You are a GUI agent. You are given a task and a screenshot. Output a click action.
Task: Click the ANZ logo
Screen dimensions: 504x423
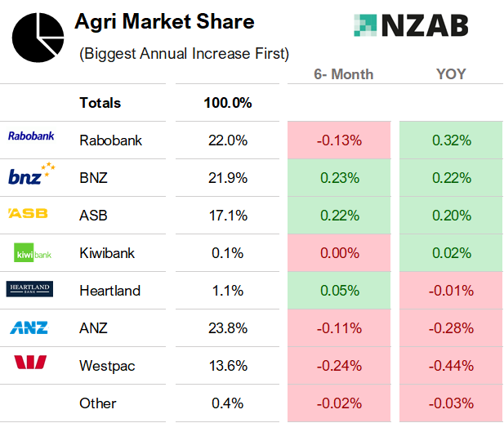coord(29,327)
